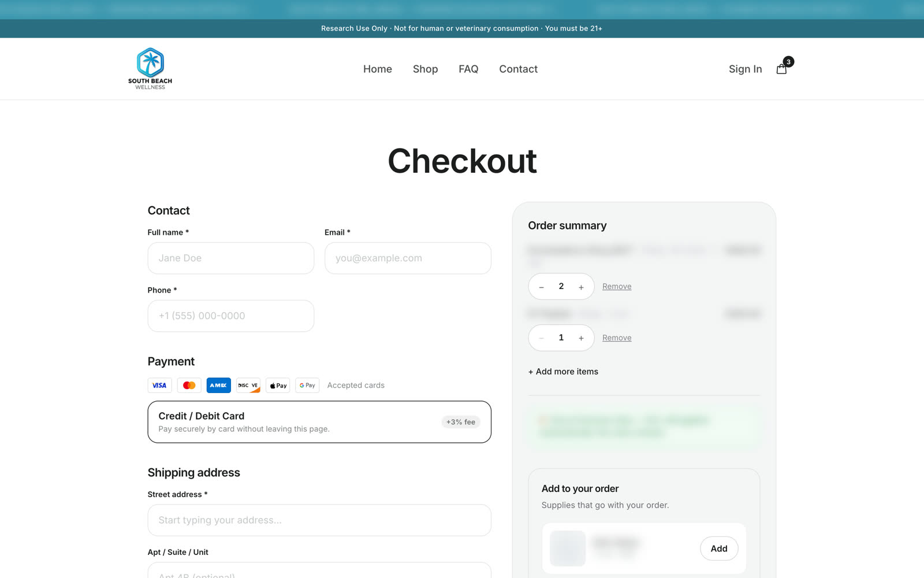Increase quantity of the item with 2
This screenshot has height=578, width=924.
click(x=581, y=287)
